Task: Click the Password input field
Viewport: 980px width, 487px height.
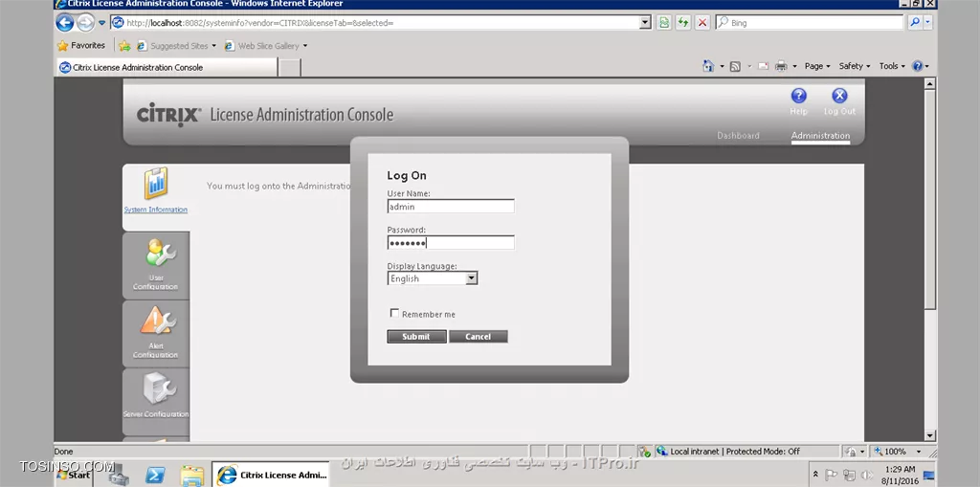Action: pyautogui.click(x=451, y=243)
